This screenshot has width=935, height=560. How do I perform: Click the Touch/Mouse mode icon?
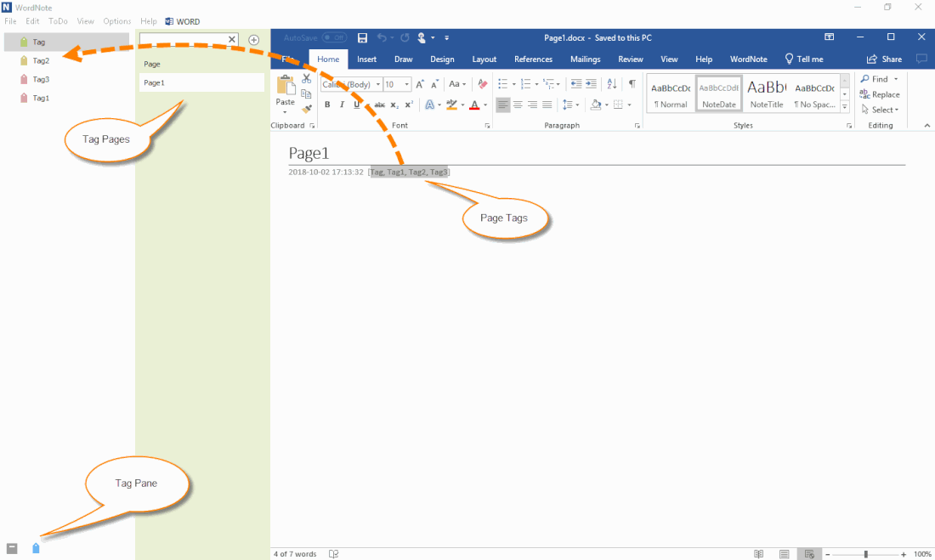pos(422,37)
